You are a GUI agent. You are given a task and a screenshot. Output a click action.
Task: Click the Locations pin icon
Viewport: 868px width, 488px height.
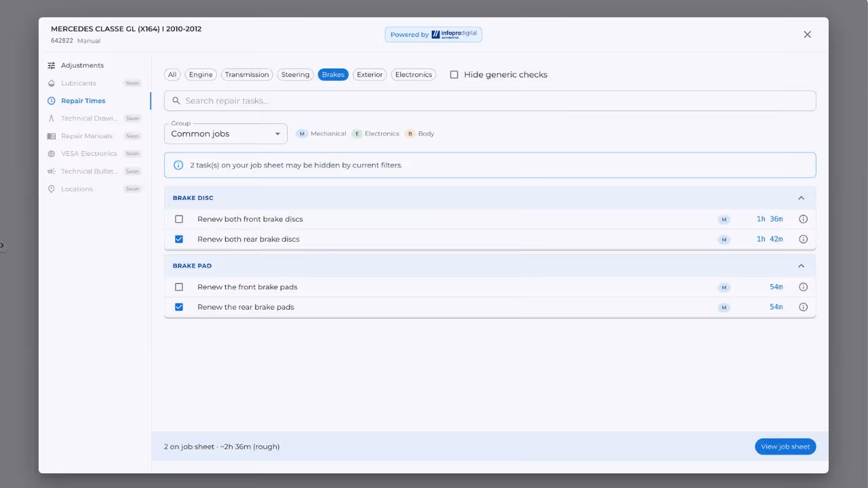(x=52, y=189)
